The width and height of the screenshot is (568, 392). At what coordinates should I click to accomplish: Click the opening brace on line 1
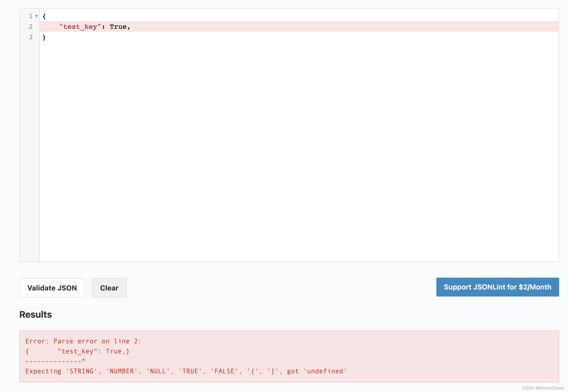44,16
